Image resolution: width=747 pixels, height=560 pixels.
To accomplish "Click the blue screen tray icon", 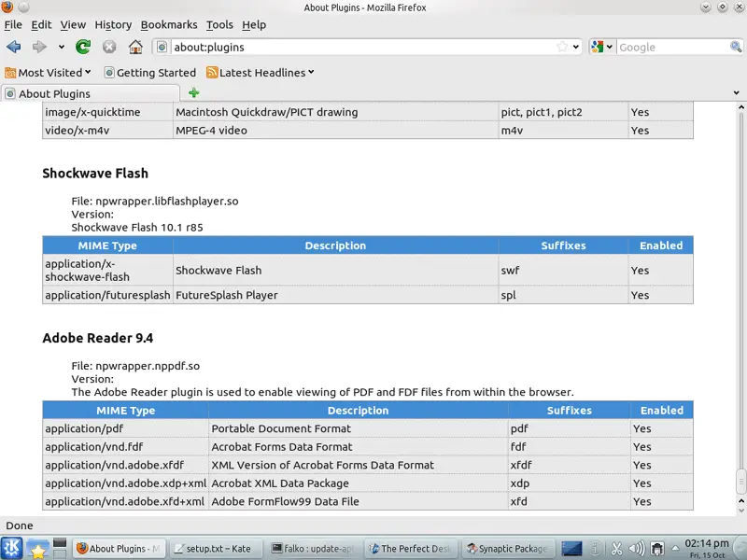I will pyautogui.click(x=571, y=549).
